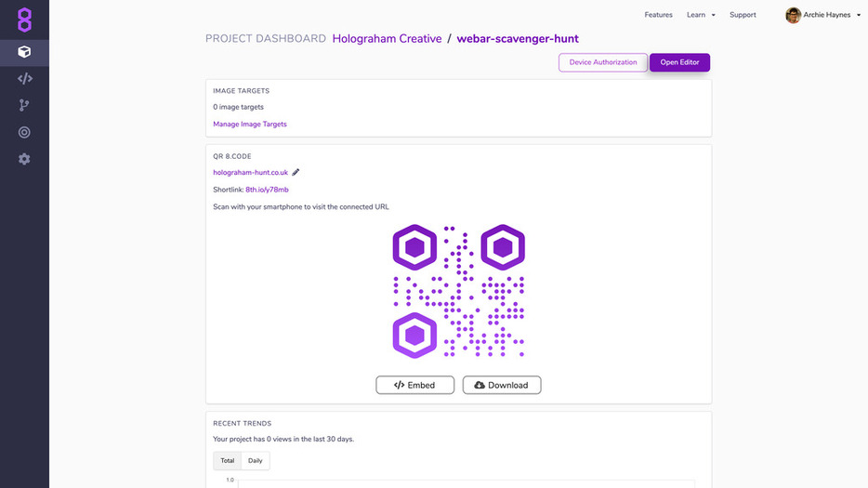868x488 pixels.
Task: Expand the Learn menu dropdown arrow
Action: click(713, 15)
